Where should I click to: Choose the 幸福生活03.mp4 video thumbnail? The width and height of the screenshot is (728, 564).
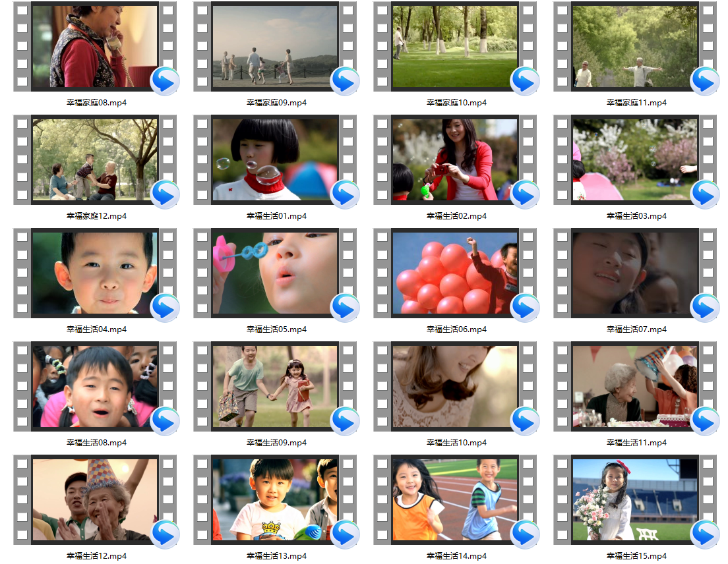pos(635,159)
